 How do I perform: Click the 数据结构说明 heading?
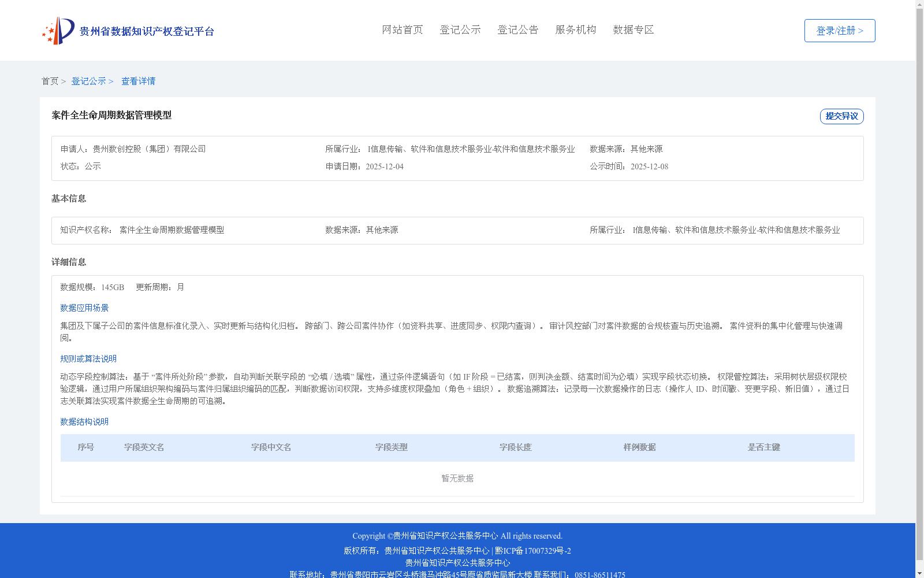coord(84,422)
